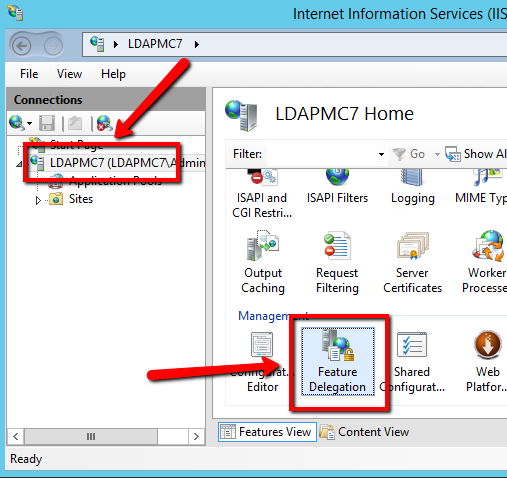Click the Delete Connection toolbar icon

tap(105, 123)
